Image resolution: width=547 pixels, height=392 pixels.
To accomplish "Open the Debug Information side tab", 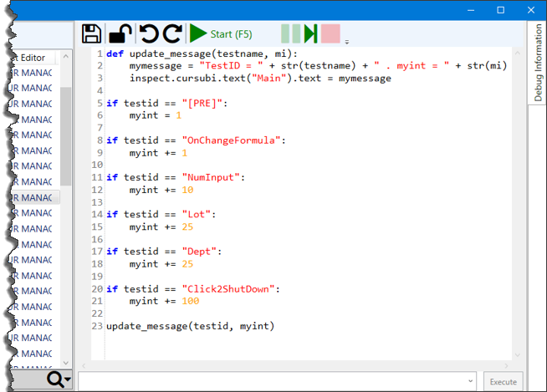I will pos(537,64).
